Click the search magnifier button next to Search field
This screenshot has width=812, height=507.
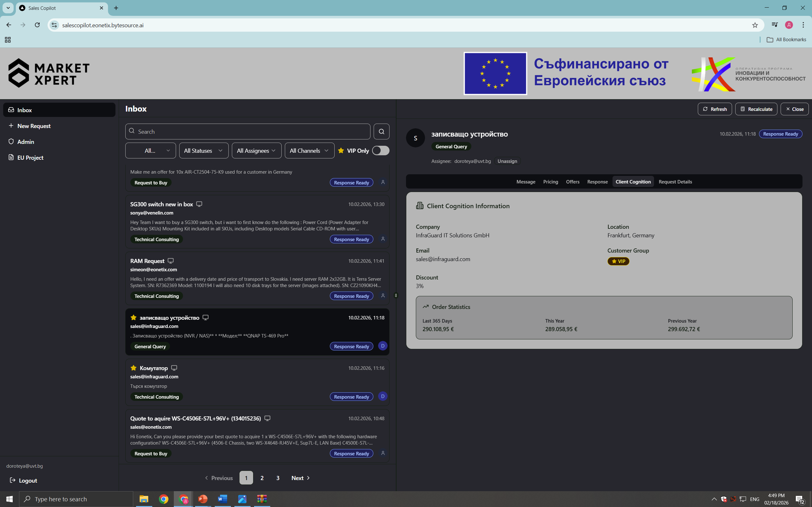click(x=381, y=132)
